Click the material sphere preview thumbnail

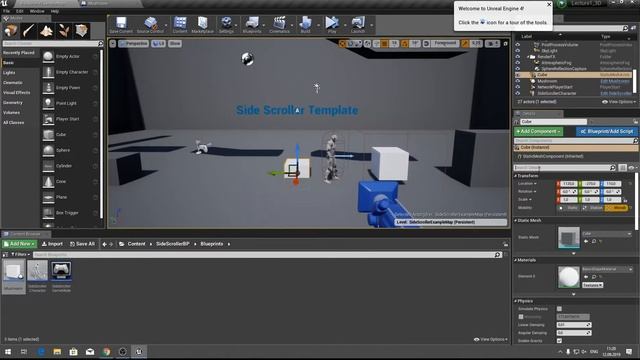[x=569, y=277]
